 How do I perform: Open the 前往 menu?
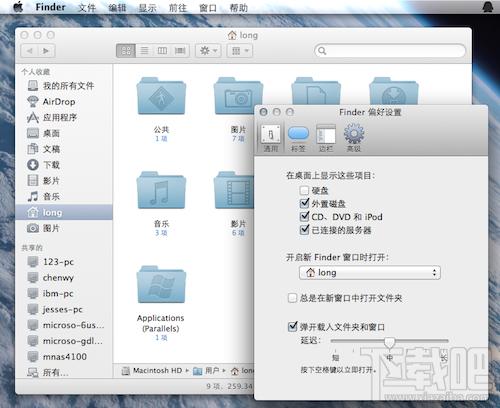click(x=178, y=7)
